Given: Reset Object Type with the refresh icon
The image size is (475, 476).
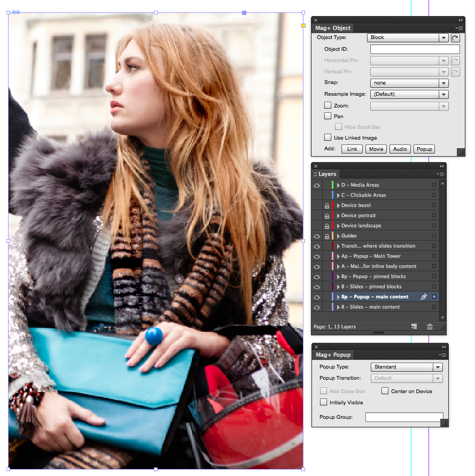Looking at the screenshot, I should (455, 37).
